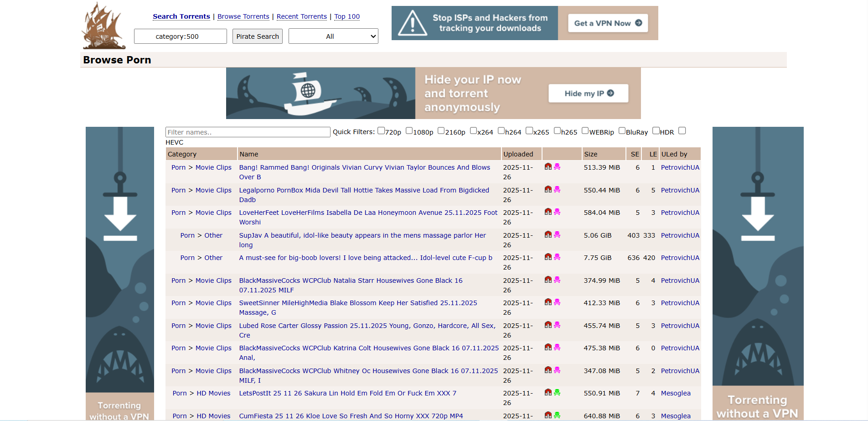The image size is (868, 421).
Task: Click the Uploaded column header
Action: tap(522, 154)
